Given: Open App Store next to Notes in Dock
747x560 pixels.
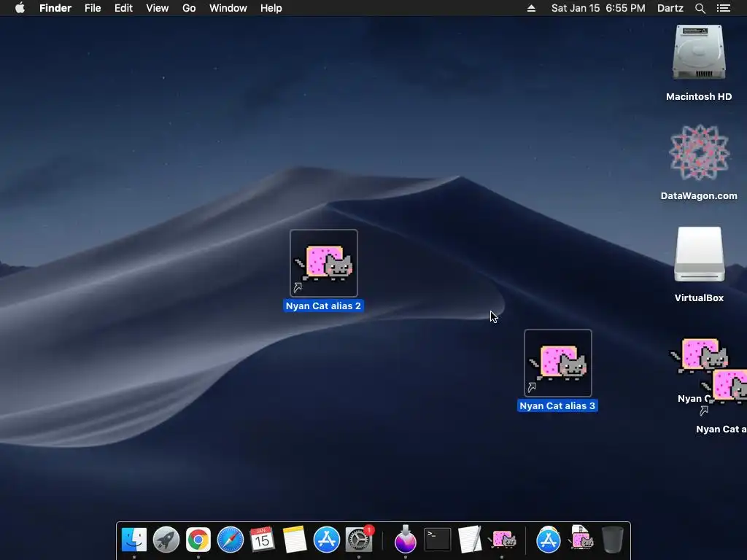Looking at the screenshot, I should [327, 540].
